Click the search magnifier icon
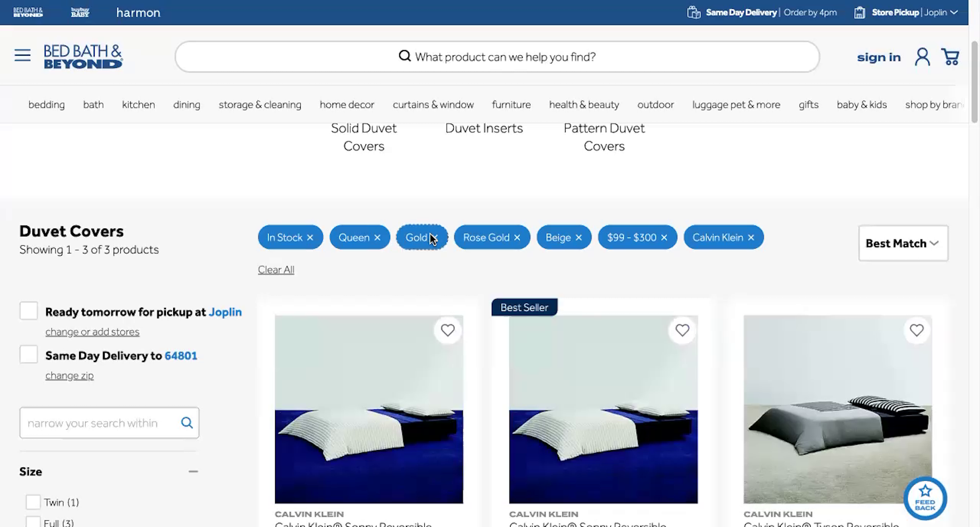 [x=405, y=56]
